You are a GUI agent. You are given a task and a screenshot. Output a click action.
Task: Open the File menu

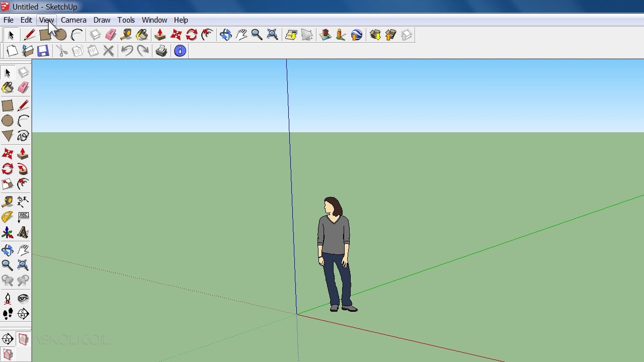9,20
